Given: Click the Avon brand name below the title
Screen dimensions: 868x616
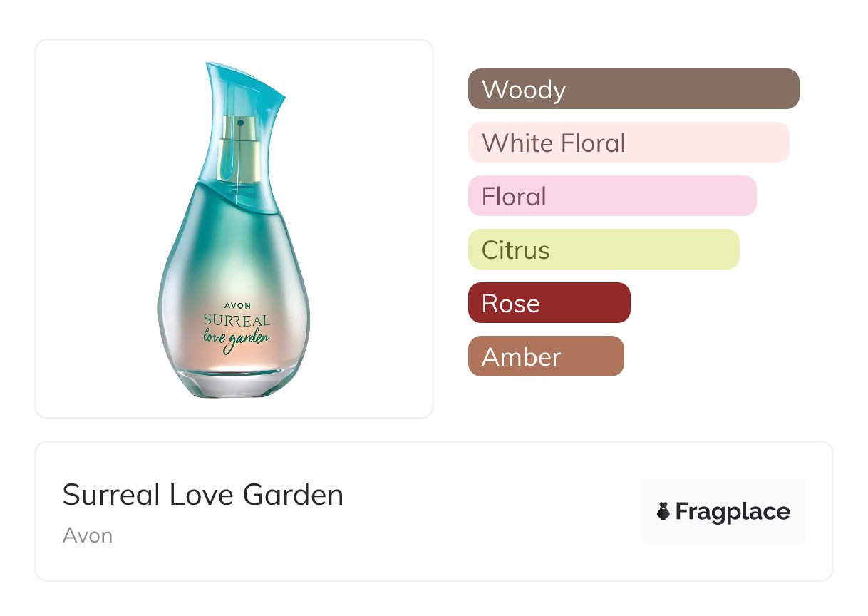Looking at the screenshot, I should tap(88, 535).
